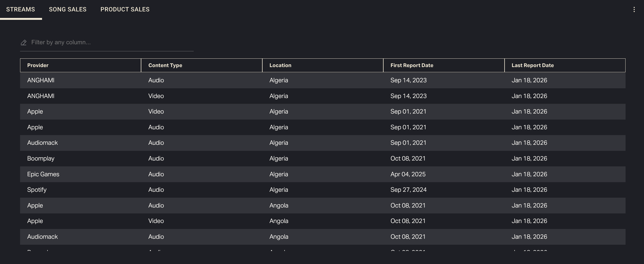Sort by the Last Report Date header

tap(533, 65)
